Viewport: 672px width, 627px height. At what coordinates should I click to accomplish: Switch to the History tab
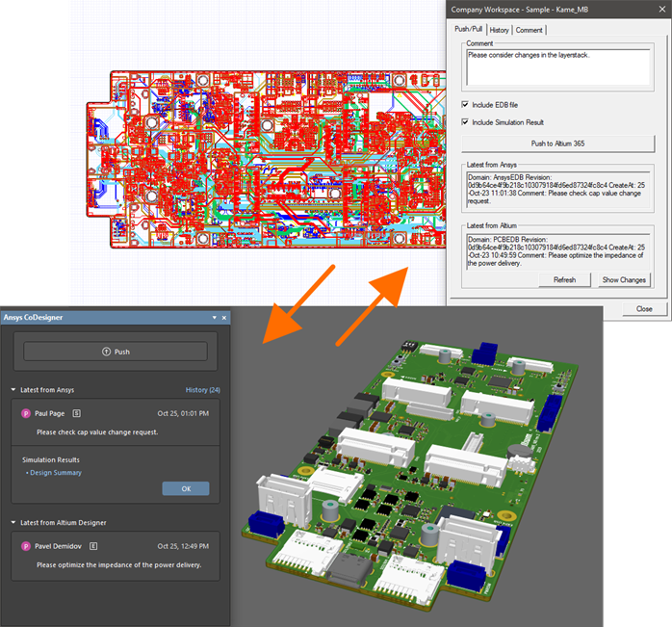(499, 30)
